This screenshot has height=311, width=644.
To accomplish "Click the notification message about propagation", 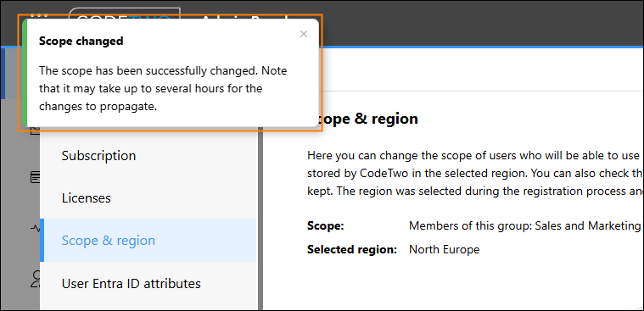I will pyautogui.click(x=163, y=89).
